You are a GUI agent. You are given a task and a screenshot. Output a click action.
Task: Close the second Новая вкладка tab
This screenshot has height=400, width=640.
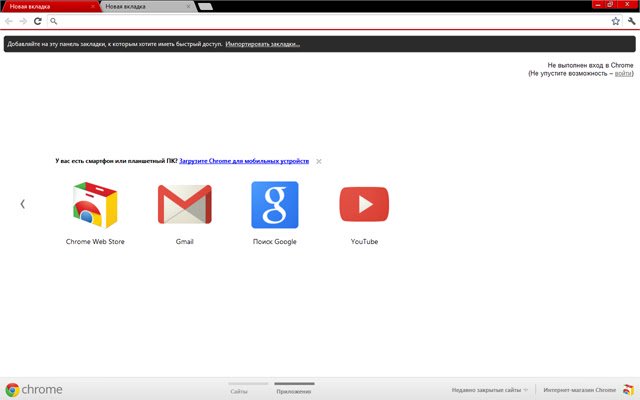point(188,6)
